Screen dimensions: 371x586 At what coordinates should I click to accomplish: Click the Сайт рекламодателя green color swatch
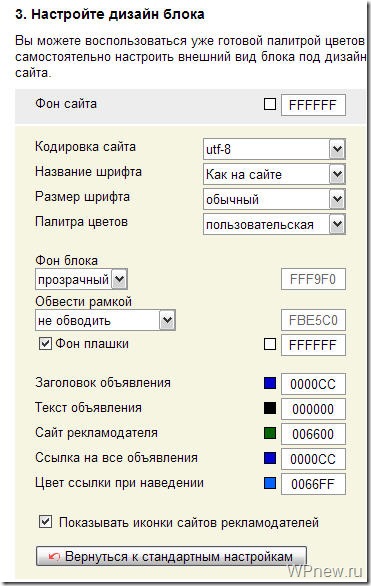tap(270, 434)
